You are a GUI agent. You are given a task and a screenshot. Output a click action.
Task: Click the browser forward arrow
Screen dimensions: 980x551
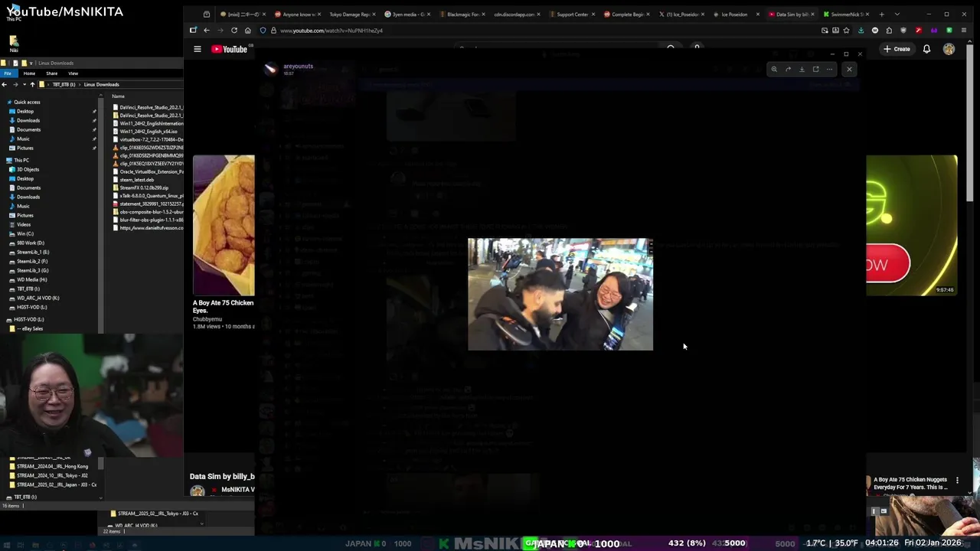click(x=220, y=31)
